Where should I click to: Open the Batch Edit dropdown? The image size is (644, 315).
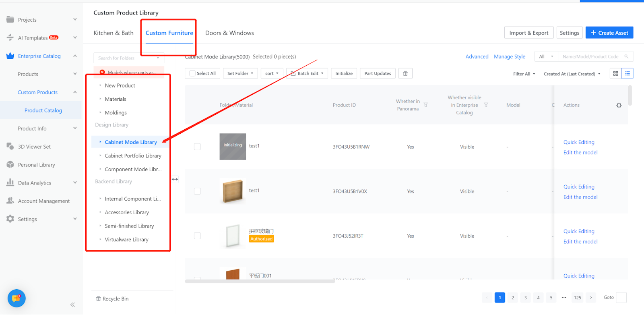tap(307, 73)
